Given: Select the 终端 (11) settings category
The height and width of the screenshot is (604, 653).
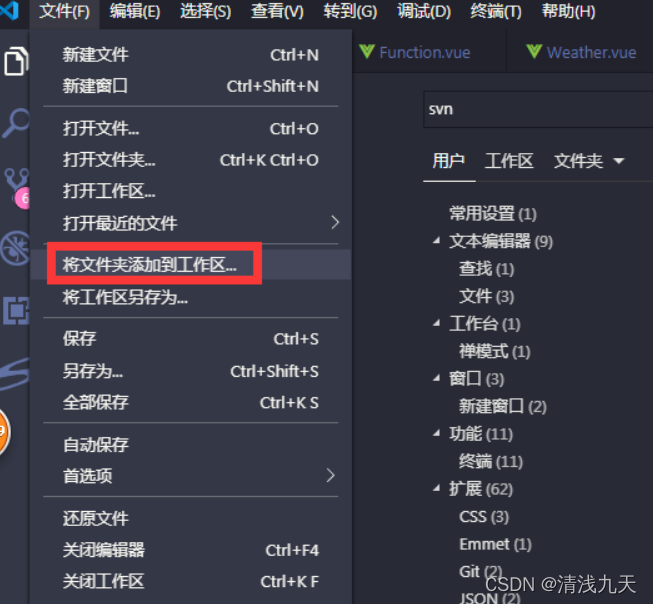Looking at the screenshot, I should 491,462.
